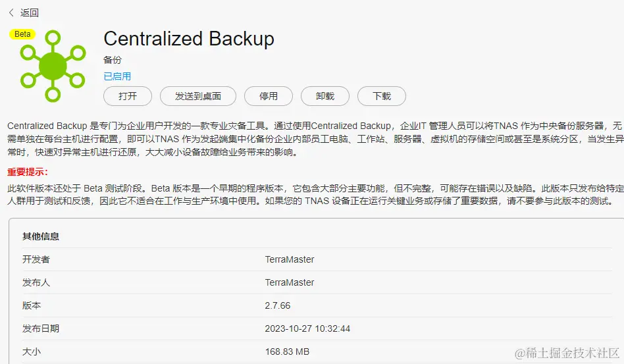Open the app with 打开 button
This screenshot has width=624, height=364.
(x=128, y=96)
